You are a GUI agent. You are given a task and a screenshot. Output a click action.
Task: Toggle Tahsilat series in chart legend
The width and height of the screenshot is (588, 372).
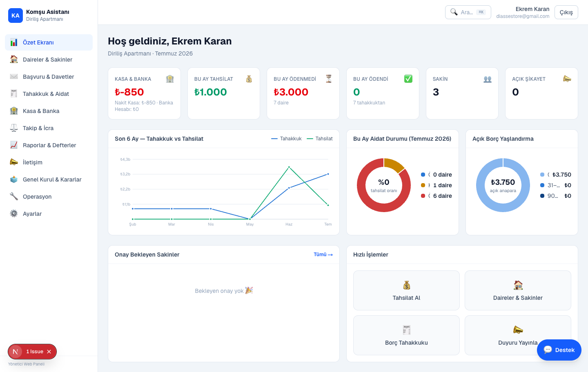[x=320, y=139]
